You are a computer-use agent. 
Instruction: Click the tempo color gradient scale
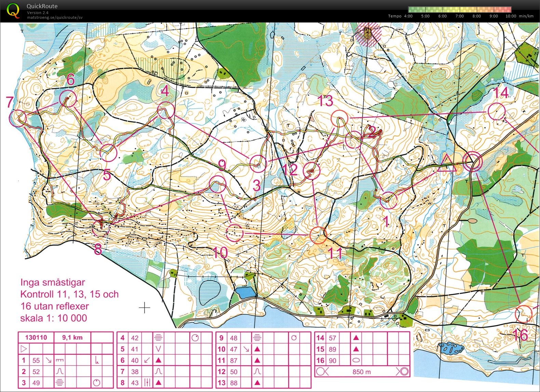click(460, 10)
